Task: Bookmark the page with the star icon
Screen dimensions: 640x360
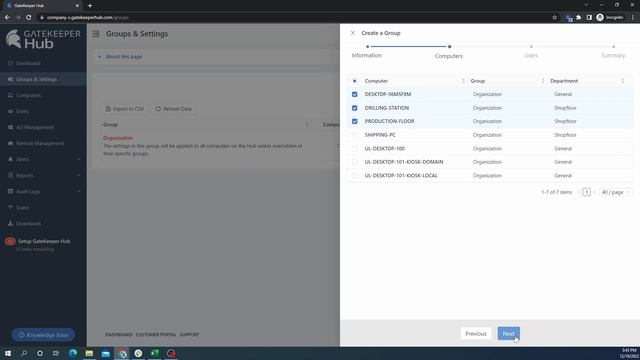Action: [554, 18]
